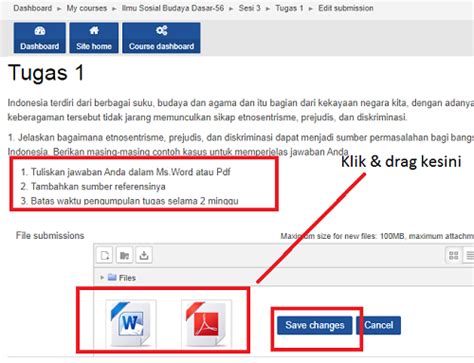
Task: Select the Word document file thumbnail
Action: point(131,324)
